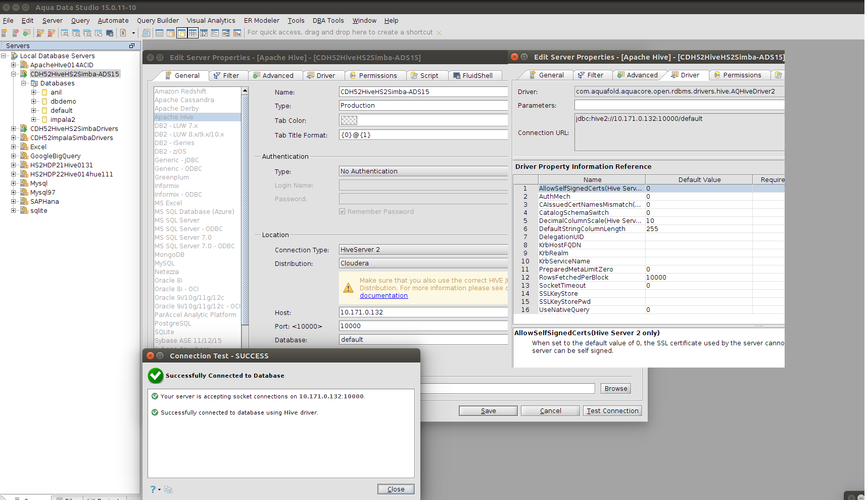This screenshot has height=500, width=868.
Task: Click the Parameters input field in Driver tab
Action: point(680,105)
